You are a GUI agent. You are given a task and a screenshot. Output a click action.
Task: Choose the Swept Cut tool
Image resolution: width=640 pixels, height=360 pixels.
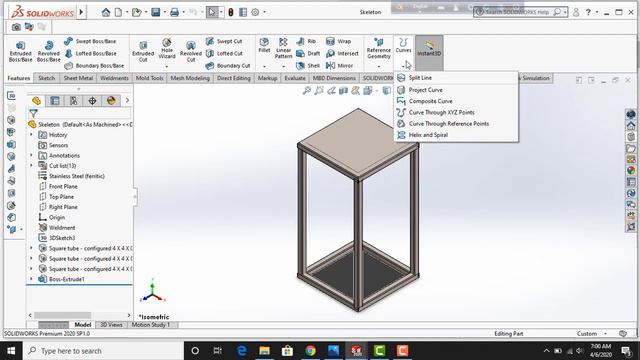tap(224, 41)
